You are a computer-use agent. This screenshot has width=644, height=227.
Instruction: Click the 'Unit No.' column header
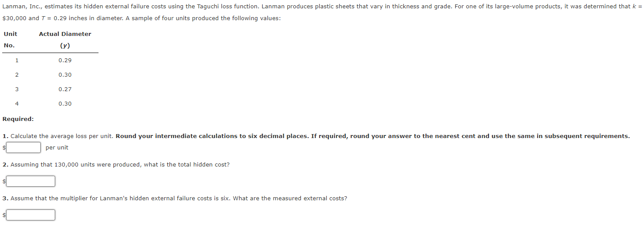click(11, 39)
